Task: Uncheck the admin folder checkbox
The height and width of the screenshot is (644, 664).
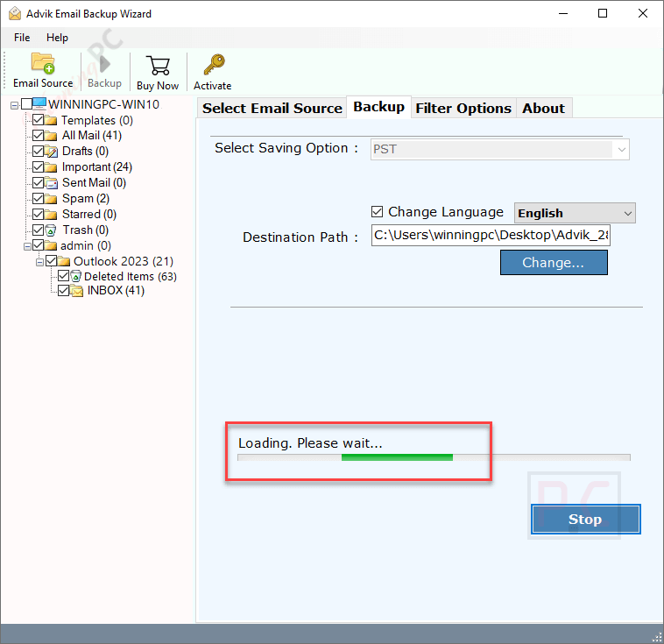Action: (x=39, y=244)
